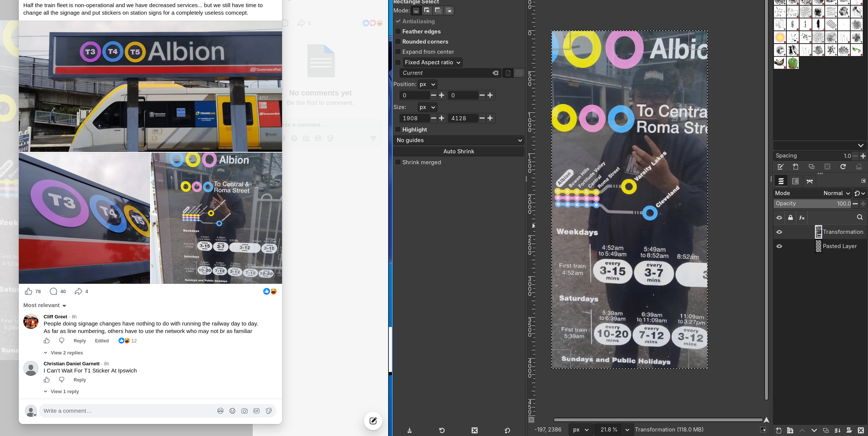The height and width of the screenshot is (436, 868).
Task: Save tool preset in GIMP tool options
Action: [410, 430]
